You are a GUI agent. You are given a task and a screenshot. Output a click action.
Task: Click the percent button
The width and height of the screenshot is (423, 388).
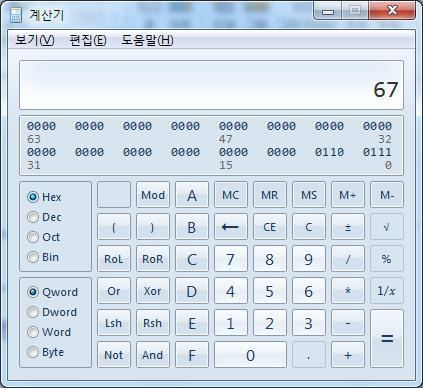(x=387, y=259)
